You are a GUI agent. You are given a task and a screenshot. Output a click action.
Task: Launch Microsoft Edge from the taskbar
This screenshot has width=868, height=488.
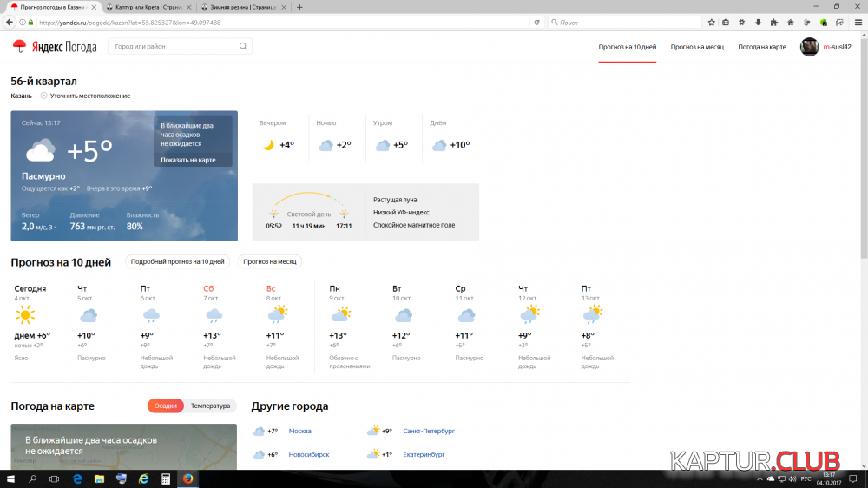pyautogui.click(x=77, y=478)
